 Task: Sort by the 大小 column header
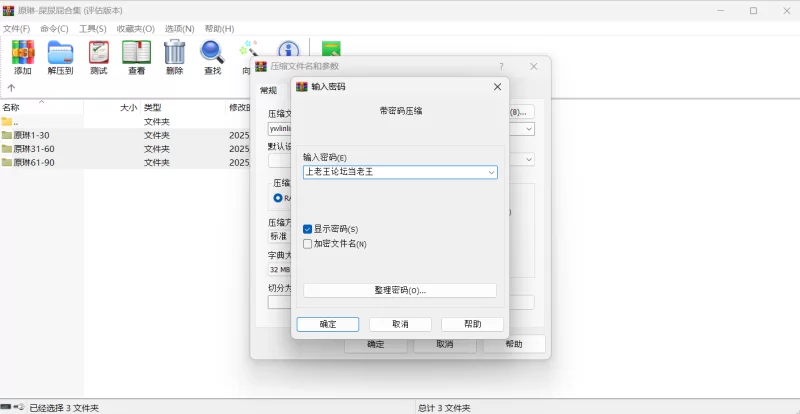(128, 108)
